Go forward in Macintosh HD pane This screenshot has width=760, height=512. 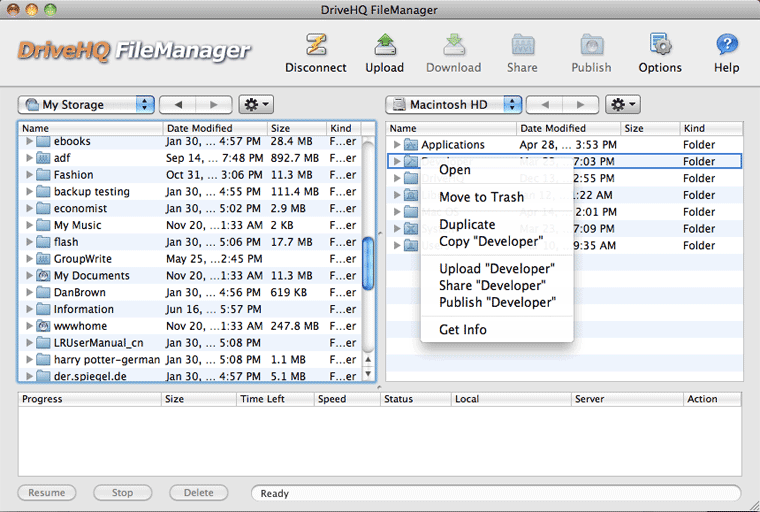[581, 104]
